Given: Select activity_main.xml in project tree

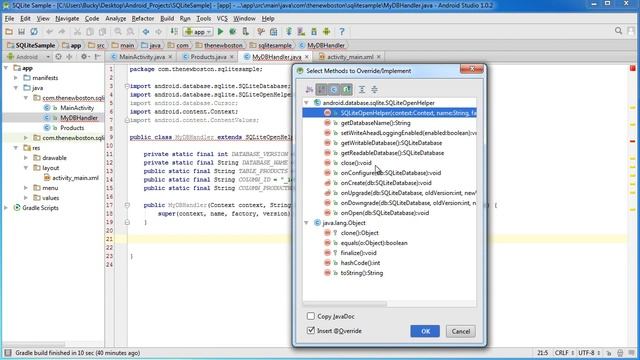Looking at the screenshot, I should [75, 178].
